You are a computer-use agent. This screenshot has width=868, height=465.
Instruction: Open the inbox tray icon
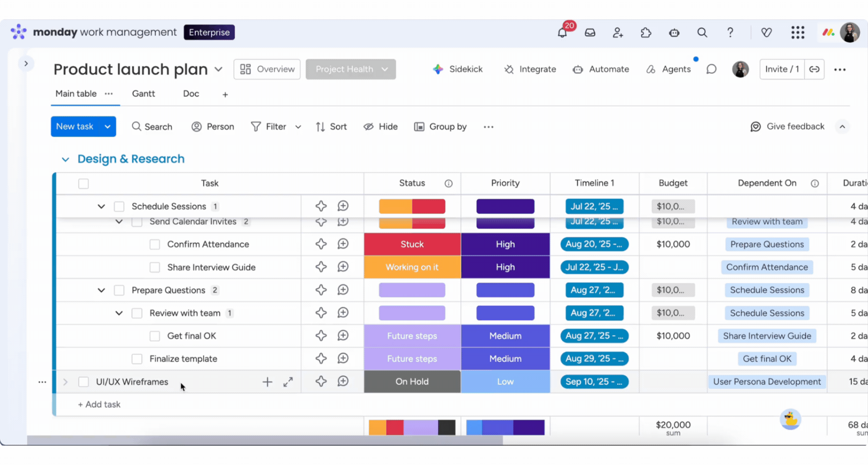click(x=590, y=33)
